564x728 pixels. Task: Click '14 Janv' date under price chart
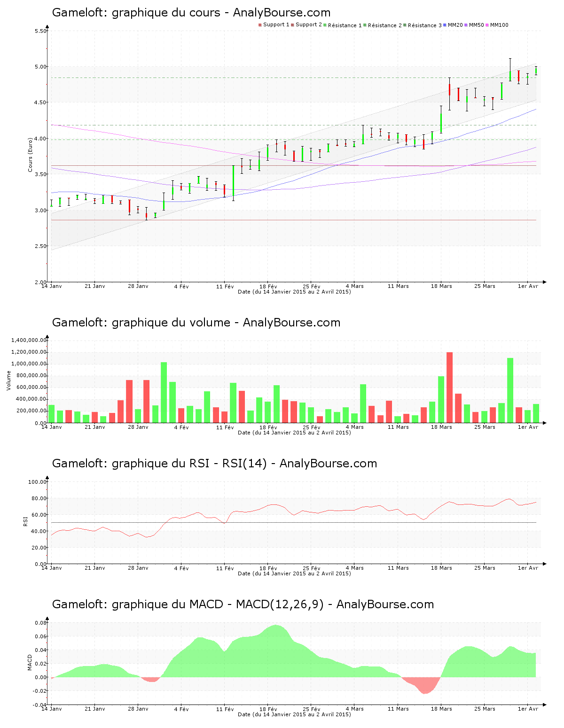[x=52, y=286]
